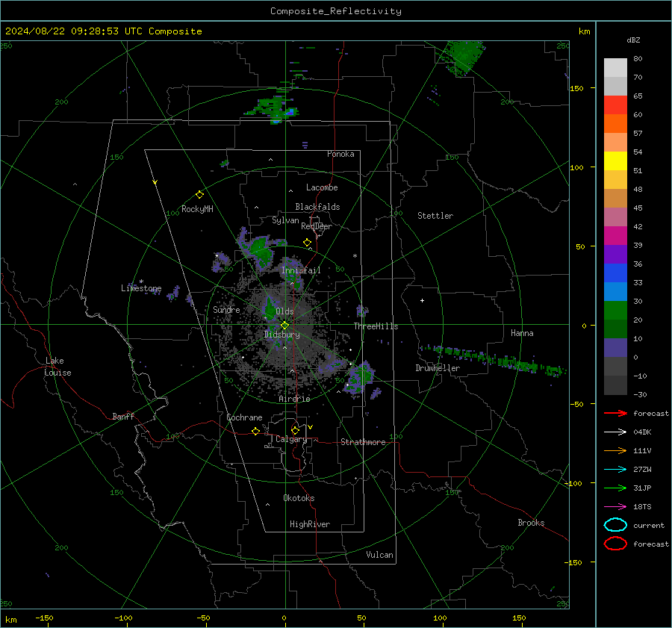
Task: Click the light gray swatch between 80 and 70
Action: pos(615,68)
